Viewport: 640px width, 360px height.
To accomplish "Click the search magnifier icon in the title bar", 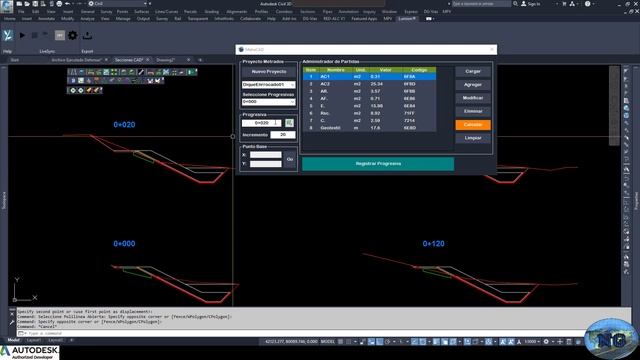I will (516, 4).
